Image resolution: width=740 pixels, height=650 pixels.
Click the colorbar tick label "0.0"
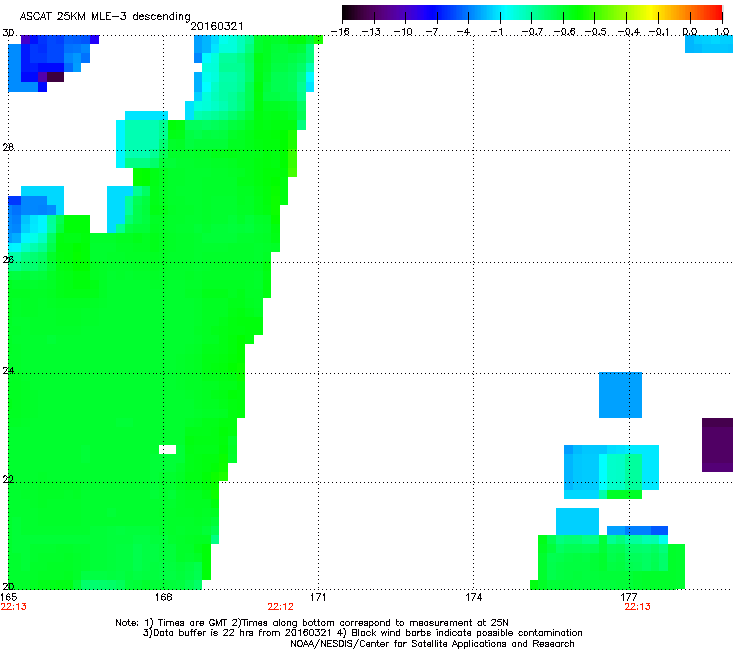click(690, 32)
